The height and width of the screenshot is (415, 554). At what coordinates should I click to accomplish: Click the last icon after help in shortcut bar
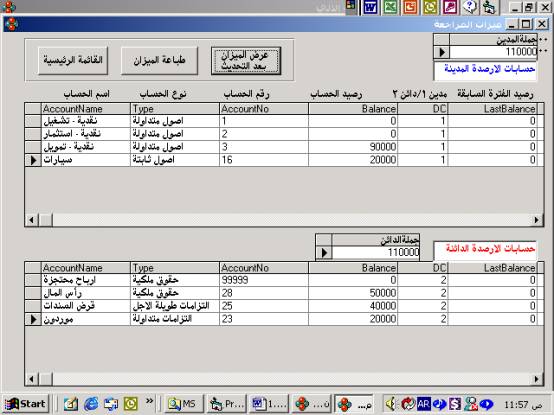click(x=490, y=7)
